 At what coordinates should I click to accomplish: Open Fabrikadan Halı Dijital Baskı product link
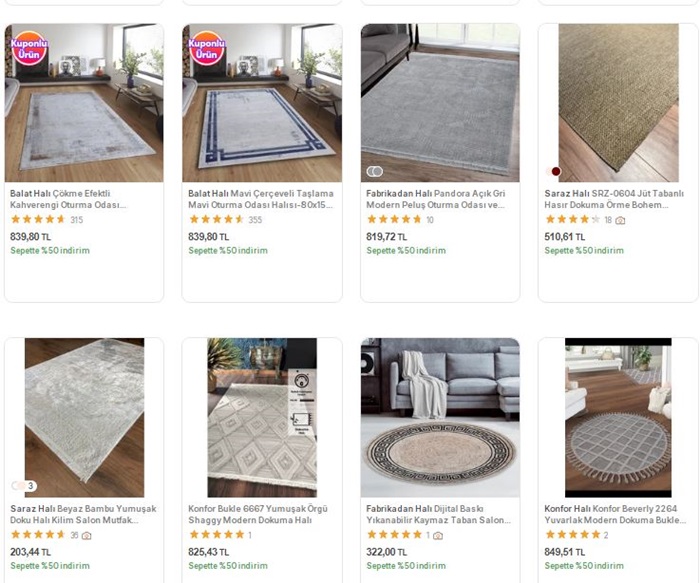click(438, 514)
